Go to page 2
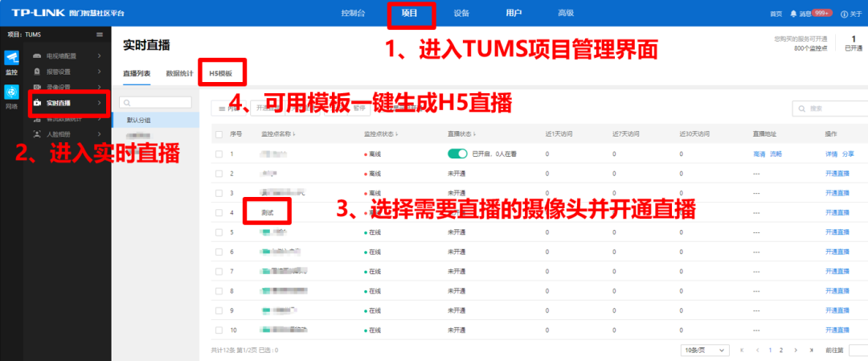Screen dimensions: 868x361 point(781,351)
